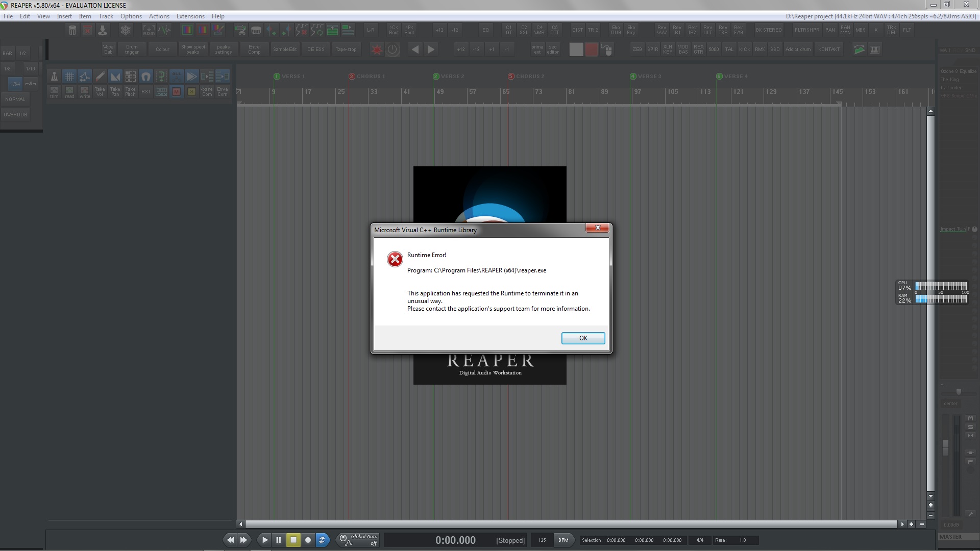Click the snowflake freeze icon
The height and width of the screenshot is (551, 980).
click(x=126, y=30)
